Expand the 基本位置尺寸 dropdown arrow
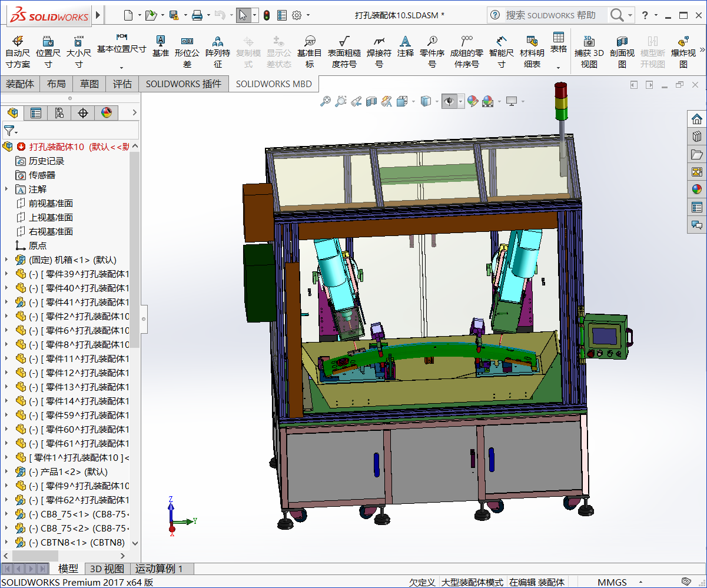 (x=121, y=68)
